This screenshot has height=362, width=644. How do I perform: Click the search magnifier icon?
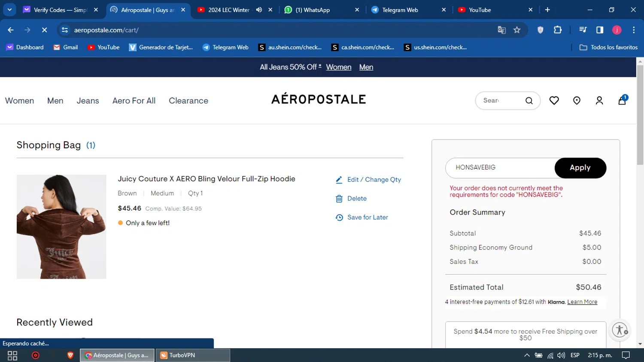pos(529,100)
